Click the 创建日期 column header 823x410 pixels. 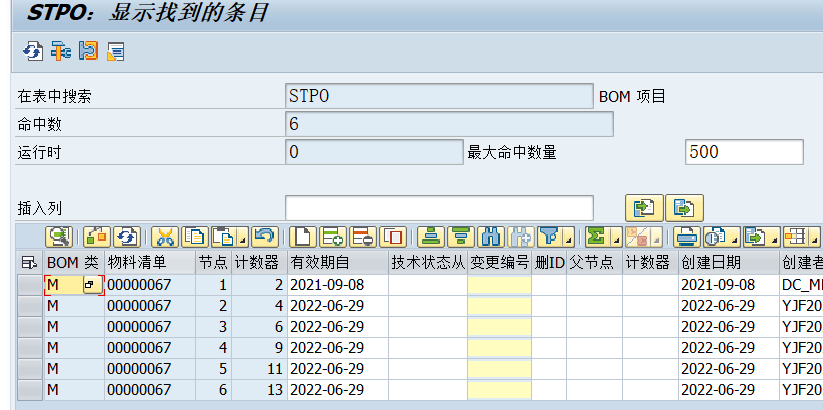click(729, 262)
